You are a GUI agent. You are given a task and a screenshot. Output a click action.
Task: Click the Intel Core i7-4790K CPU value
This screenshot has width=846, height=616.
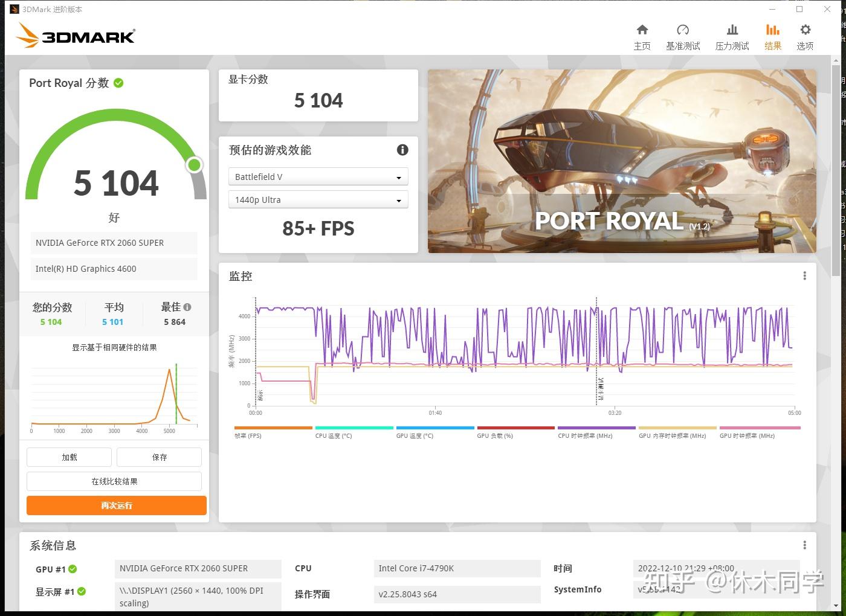coord(457,568)
